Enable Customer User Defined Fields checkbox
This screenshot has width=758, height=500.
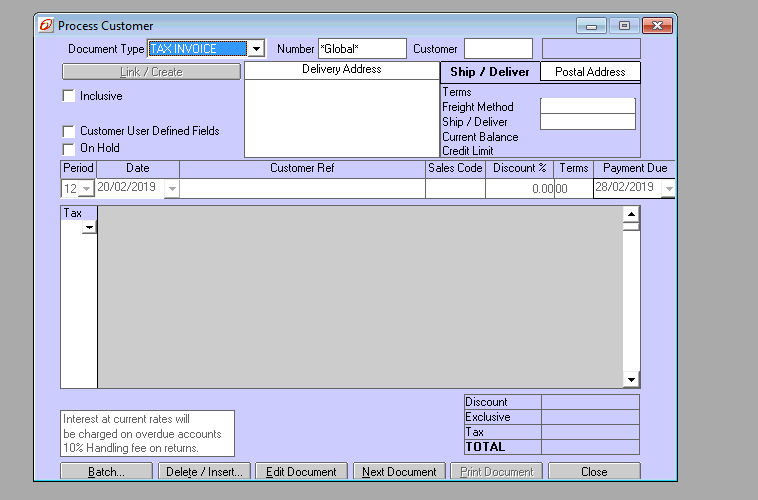coord(69,131)
